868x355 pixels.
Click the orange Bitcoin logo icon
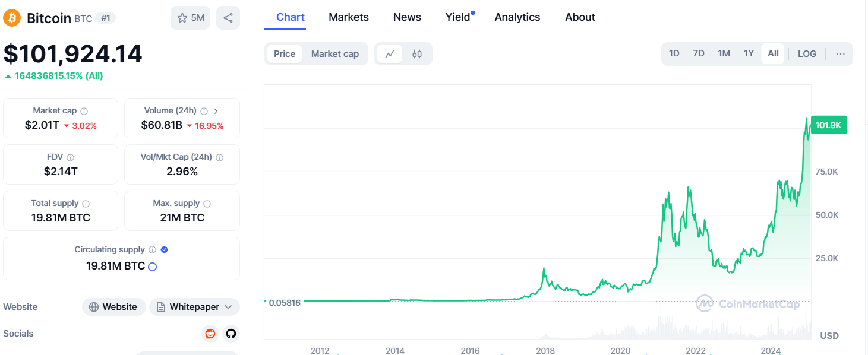coord(12,18)
